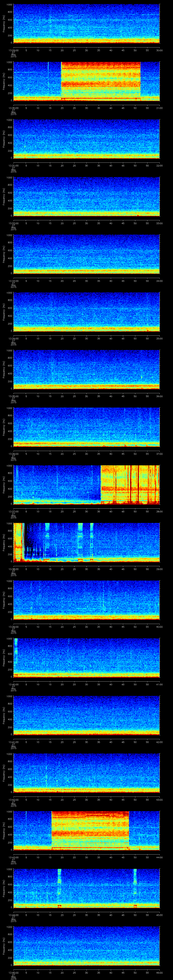Click the spectrogram panel starting at 13:29:00
The width and height of the screenshot is (173, 980).
pyautogui.click(x=86, y=24)
